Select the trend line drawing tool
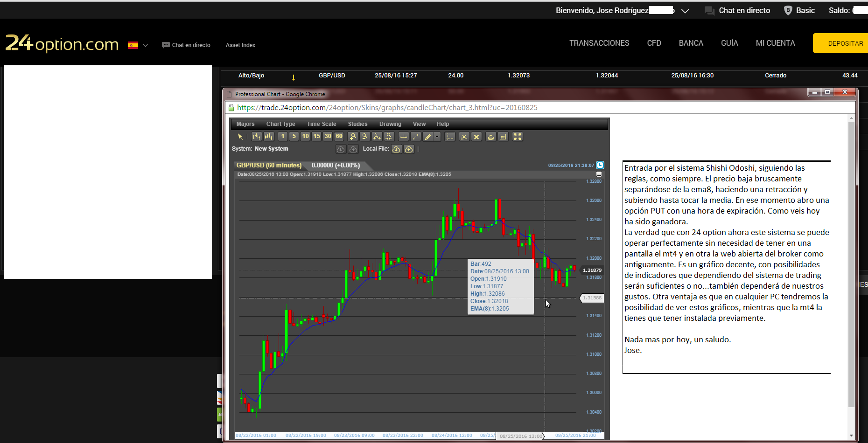 click(416, 137)
